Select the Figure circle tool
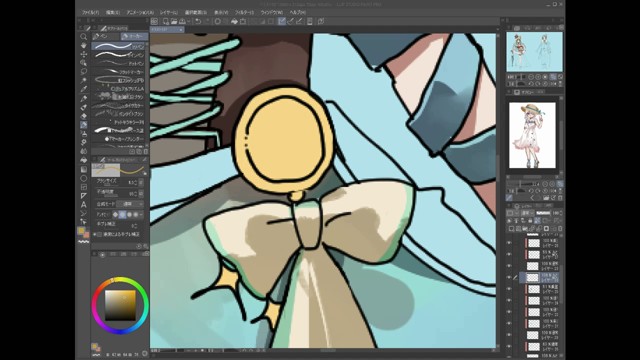This screenshot has height=360, width=640. click(x=84, y=178)
